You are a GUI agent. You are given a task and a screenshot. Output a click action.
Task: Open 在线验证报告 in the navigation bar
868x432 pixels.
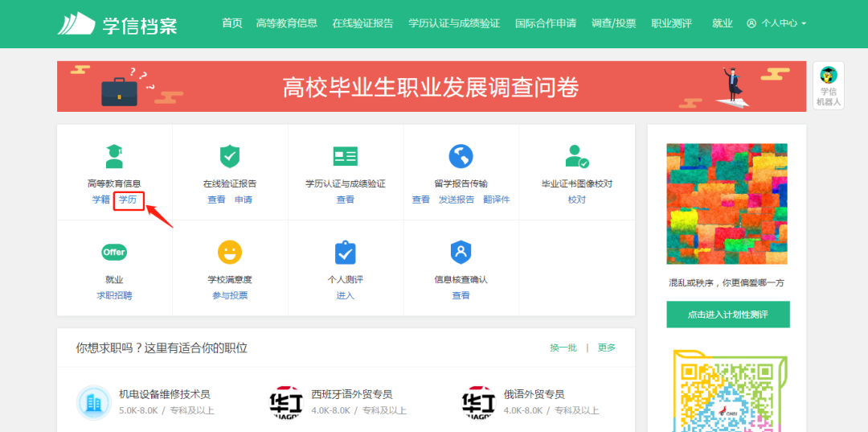[362, 23]
